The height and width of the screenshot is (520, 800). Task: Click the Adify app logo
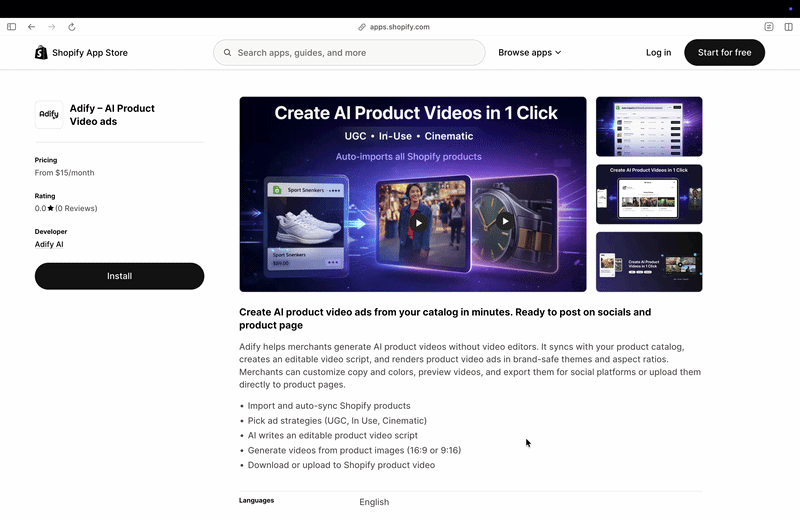pos(49,114)
